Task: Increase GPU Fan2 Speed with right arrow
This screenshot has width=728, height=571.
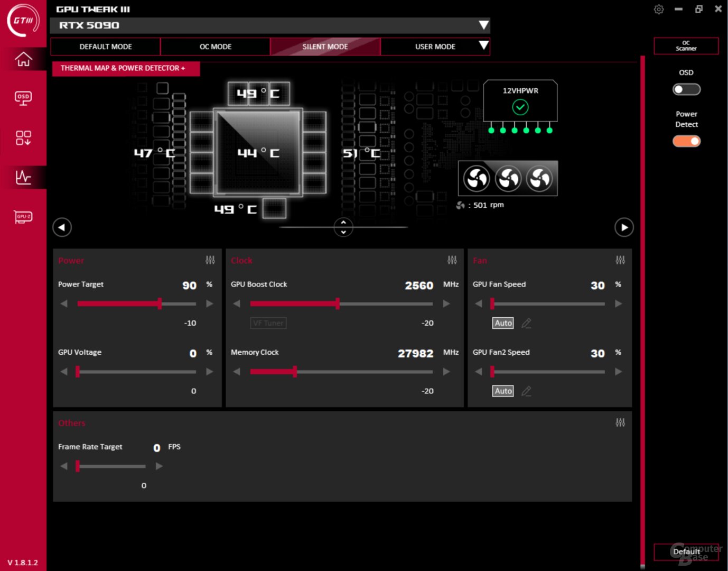Action: coord(619,372)
